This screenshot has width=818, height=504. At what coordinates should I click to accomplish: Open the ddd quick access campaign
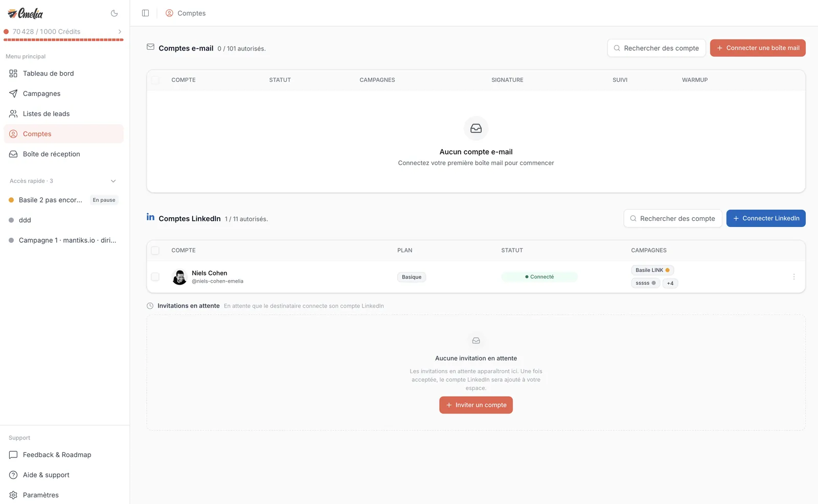click(x=63, y=220)
